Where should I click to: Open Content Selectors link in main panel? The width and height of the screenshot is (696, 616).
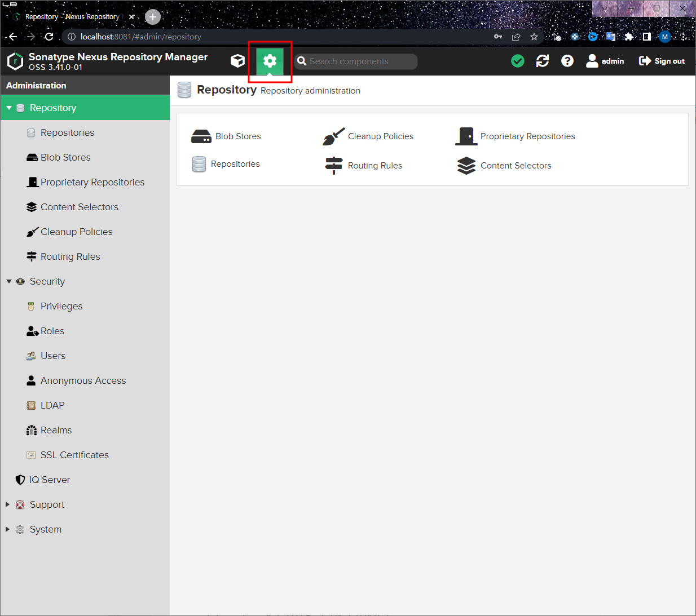point(516,166)
